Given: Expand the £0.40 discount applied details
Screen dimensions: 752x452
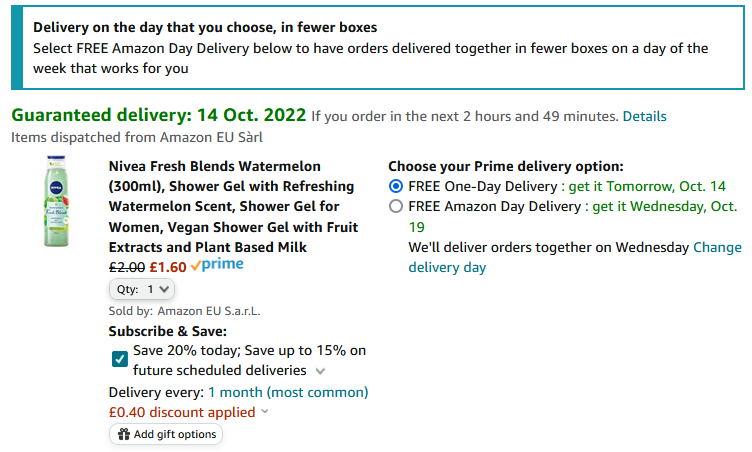Looking at the screenshot, I should pos(265,412).
